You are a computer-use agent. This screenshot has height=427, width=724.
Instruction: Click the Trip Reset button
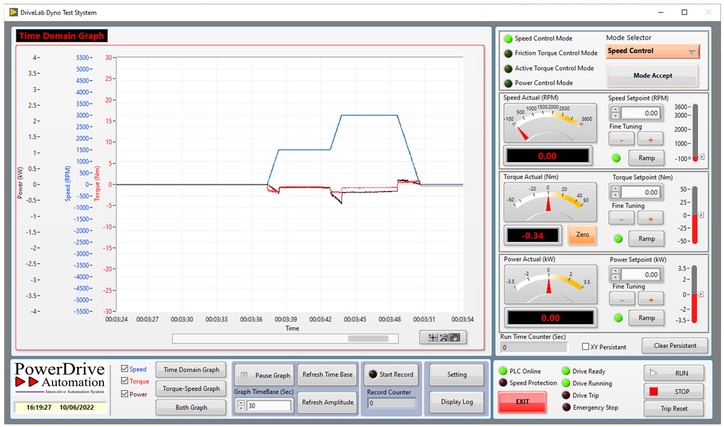coord(674,409)
